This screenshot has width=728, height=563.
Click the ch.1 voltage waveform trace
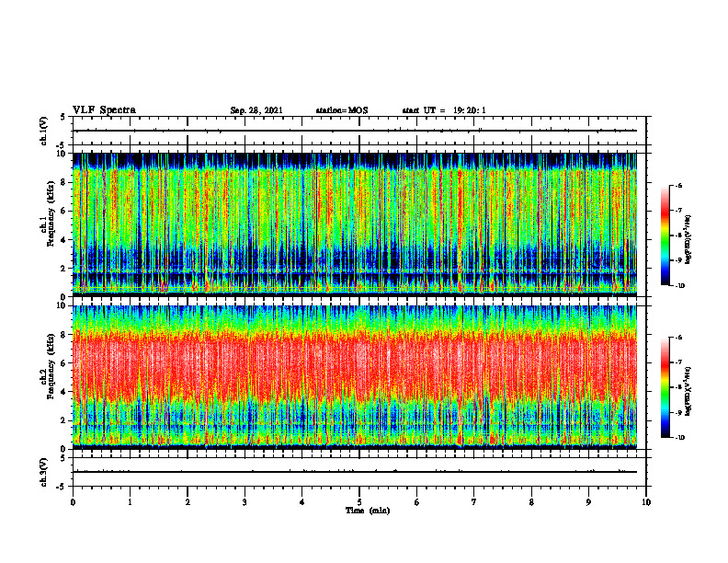pos(355,131)
